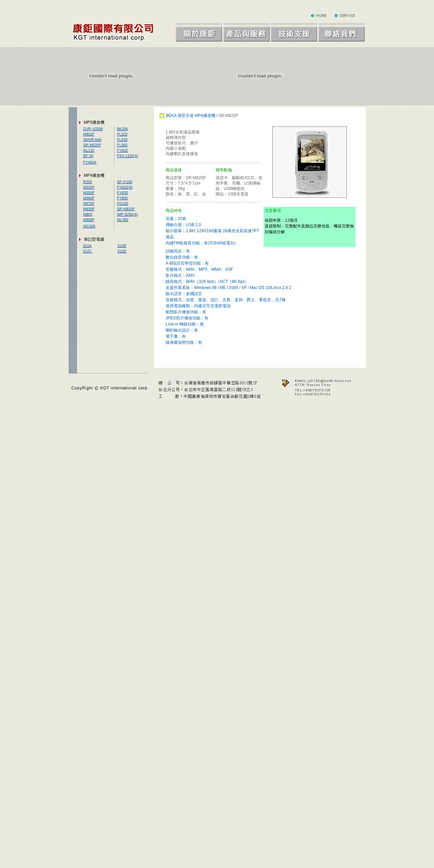Image resolution: width=434 pixels, height=868 pixels.
Task: Open the FY400A product link
Action: (x=90, y=162)
